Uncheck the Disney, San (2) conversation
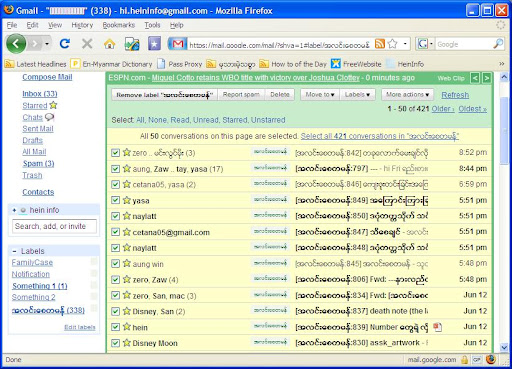Image resolution: width=512 pixels, height=369 pixels. (x=115, y=311)
